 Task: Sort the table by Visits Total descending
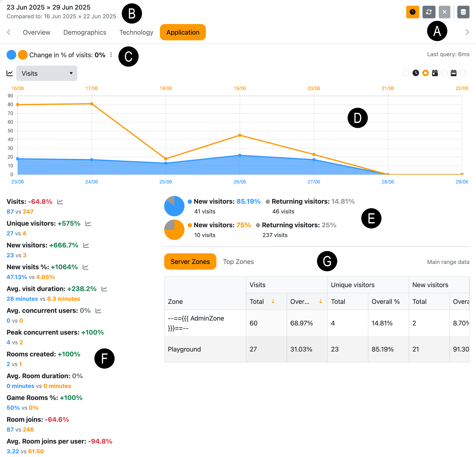273,301
